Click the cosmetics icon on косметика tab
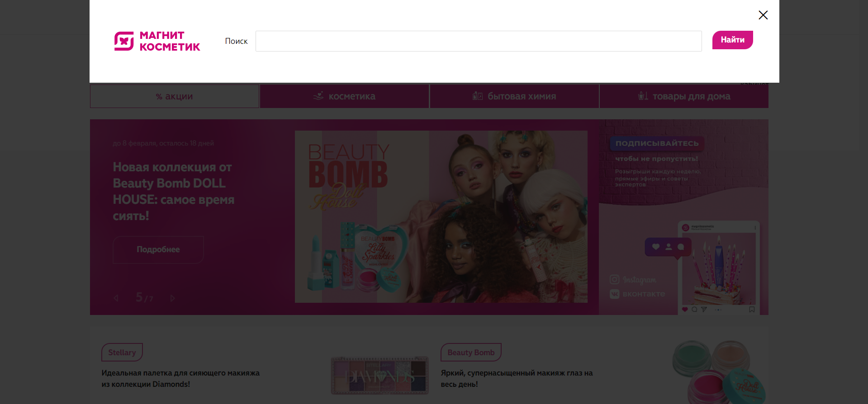 (318, 96)
